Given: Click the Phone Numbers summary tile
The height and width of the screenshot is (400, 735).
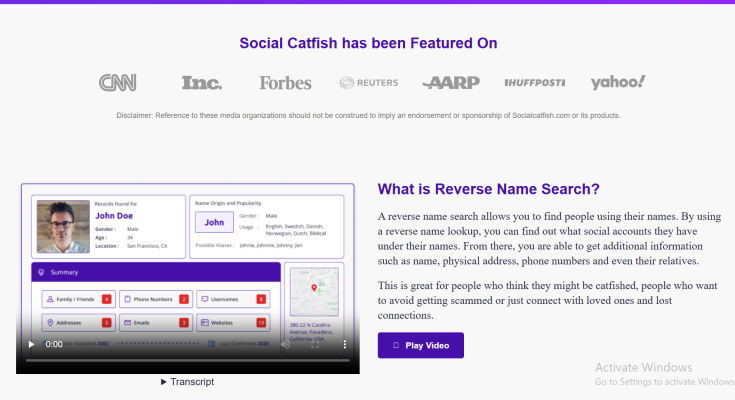Looking at the screenshot, I should tap(156, 299).
